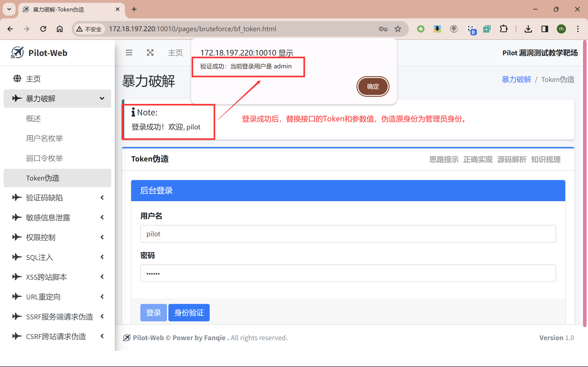Open the 用户名枚举 submenu item
Viewport: 588px width, 367px height.
45,138
